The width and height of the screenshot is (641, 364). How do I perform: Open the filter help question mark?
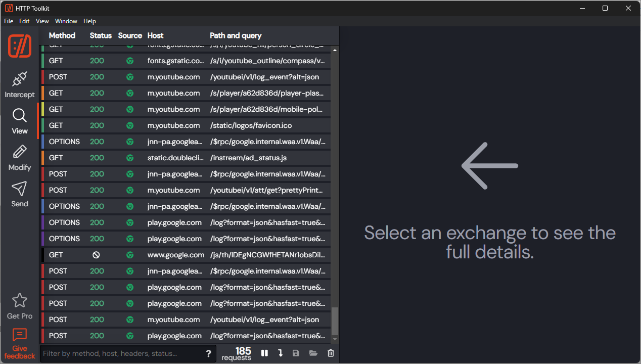pos(208,353)
